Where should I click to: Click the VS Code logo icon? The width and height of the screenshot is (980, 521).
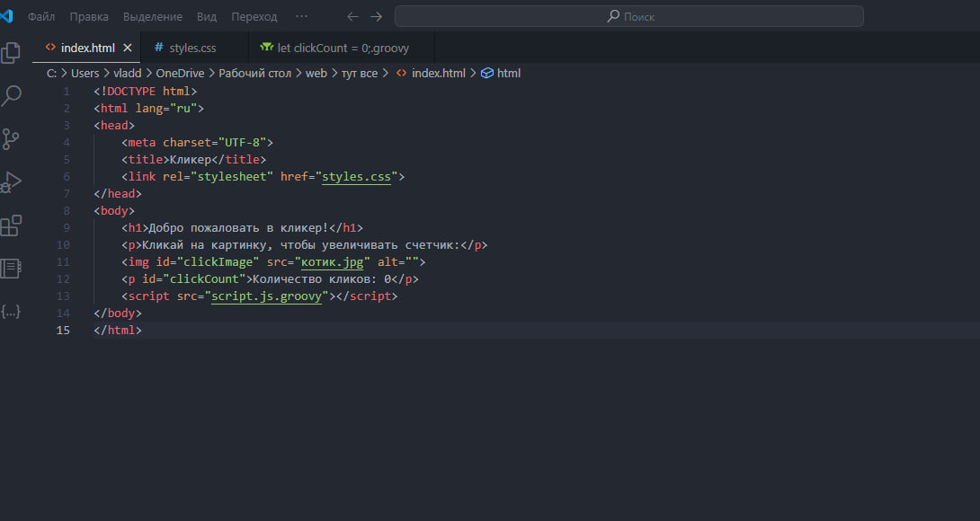pos(6,15)
